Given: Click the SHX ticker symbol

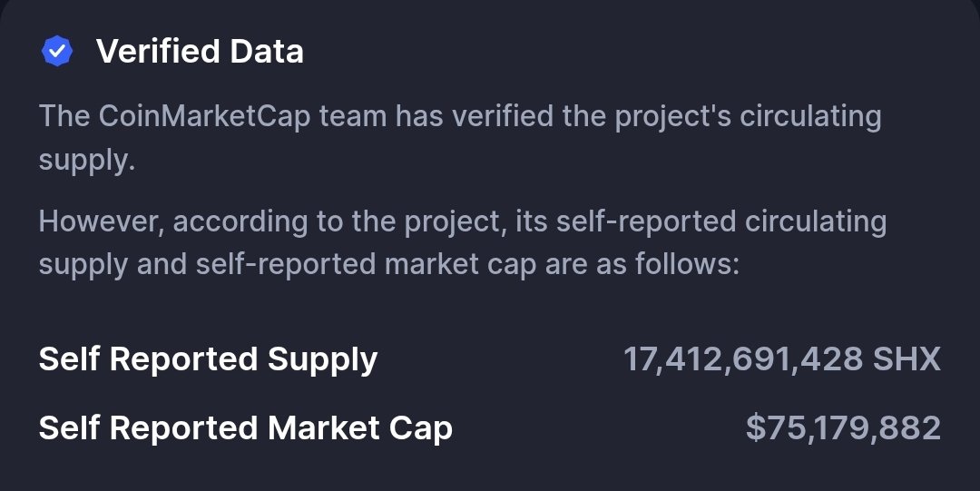Looking at the screenshot, I should tap(906, 359).
